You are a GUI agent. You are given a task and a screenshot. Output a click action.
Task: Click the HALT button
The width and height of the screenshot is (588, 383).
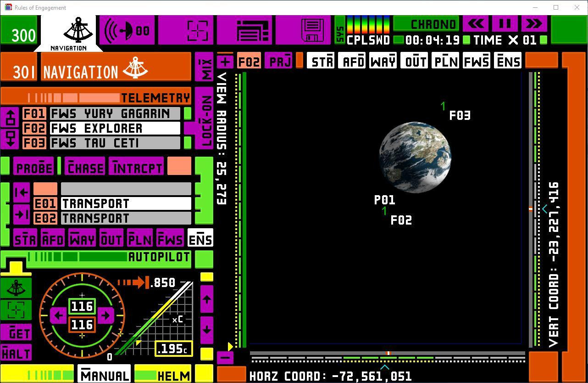[17, 353]
